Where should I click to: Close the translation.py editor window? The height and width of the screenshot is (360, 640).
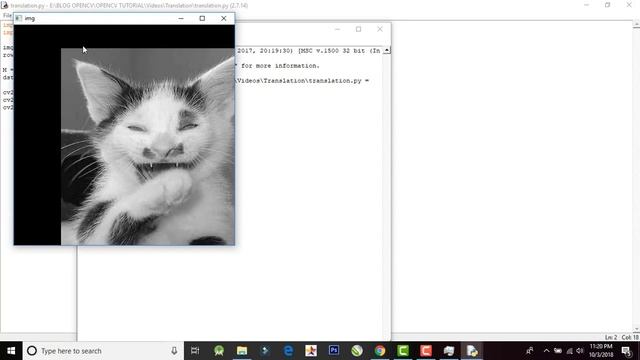coord(629,5)
